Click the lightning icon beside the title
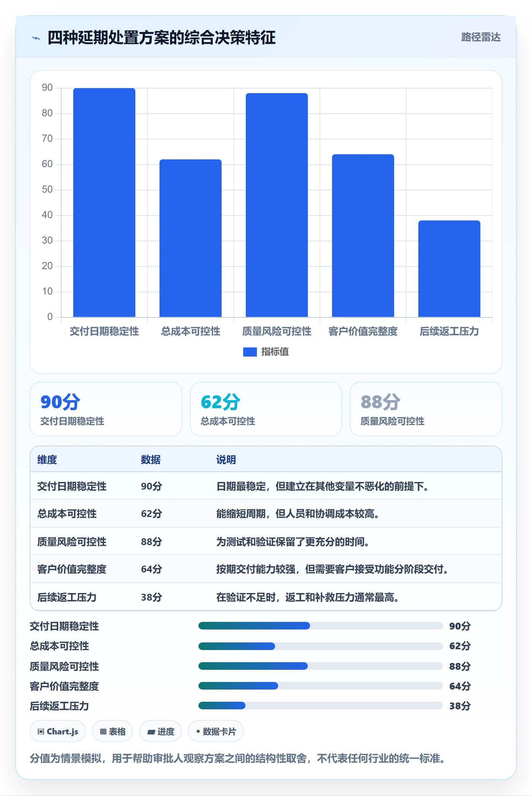 [x=36, y=38]
